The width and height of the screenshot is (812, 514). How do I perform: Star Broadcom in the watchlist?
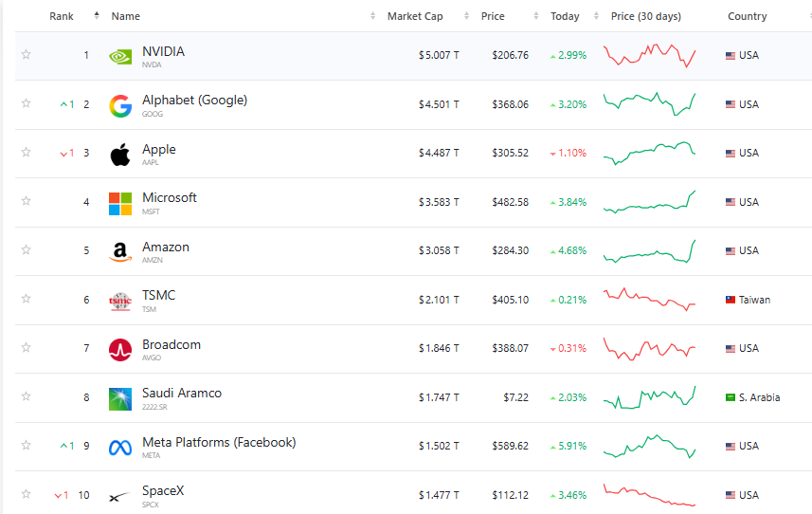click(26, 347)
